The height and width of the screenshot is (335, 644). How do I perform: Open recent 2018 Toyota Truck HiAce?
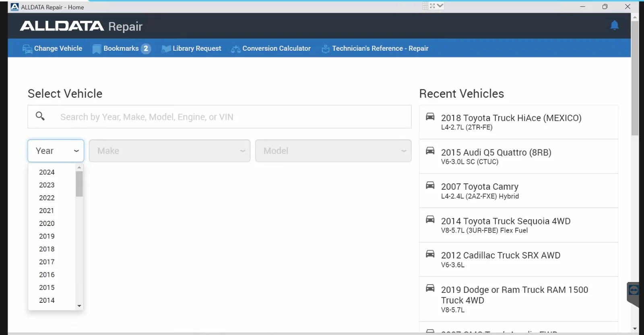[x=511, y=122]
